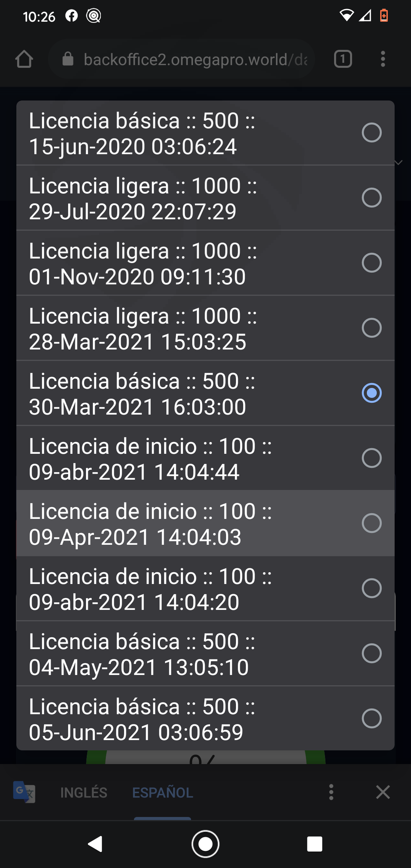The image size is (411, 868).
Task: Close the Google Translate bar
Action: pyautogui.click(x=383, y=792)
